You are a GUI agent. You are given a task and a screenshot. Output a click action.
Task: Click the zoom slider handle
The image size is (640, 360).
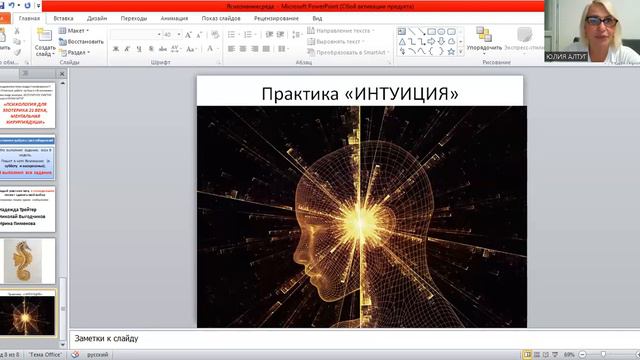tap(603, 354)
